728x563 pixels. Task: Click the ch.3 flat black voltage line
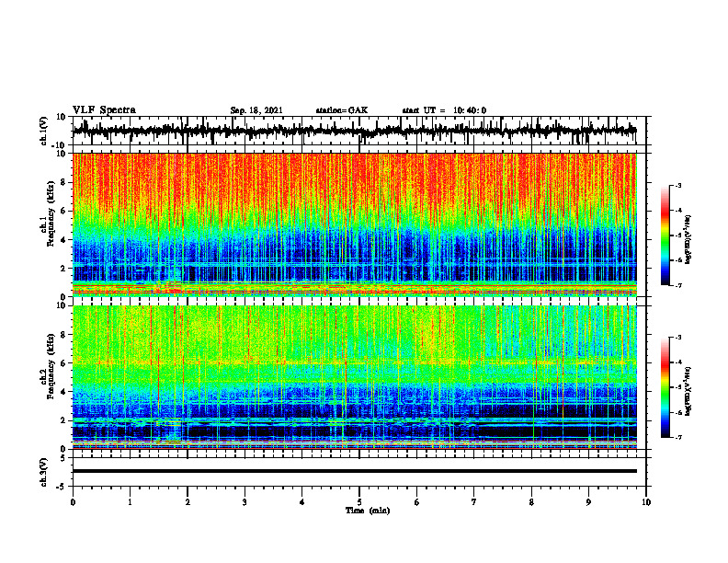coord(355,471)
